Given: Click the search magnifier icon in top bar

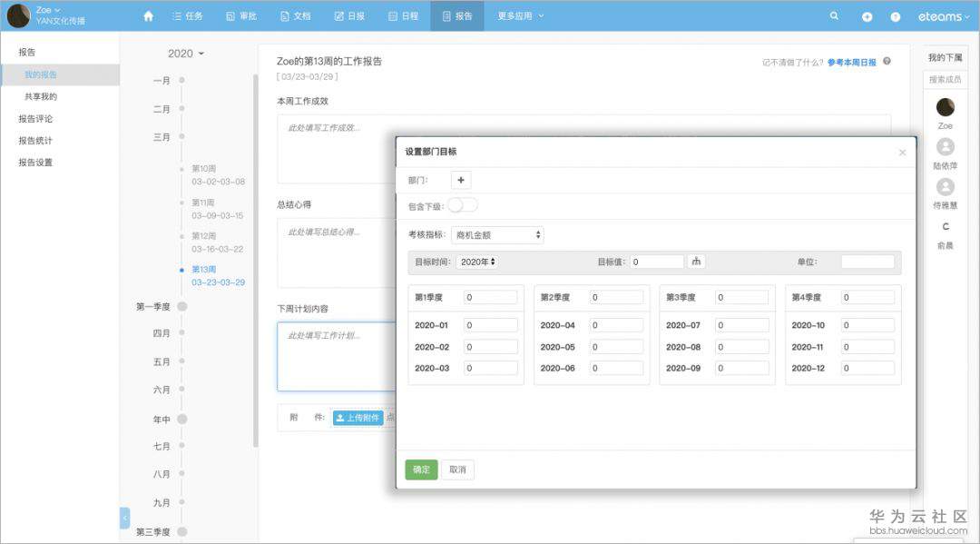Looking at the screenshot, I should pos(834,16).
